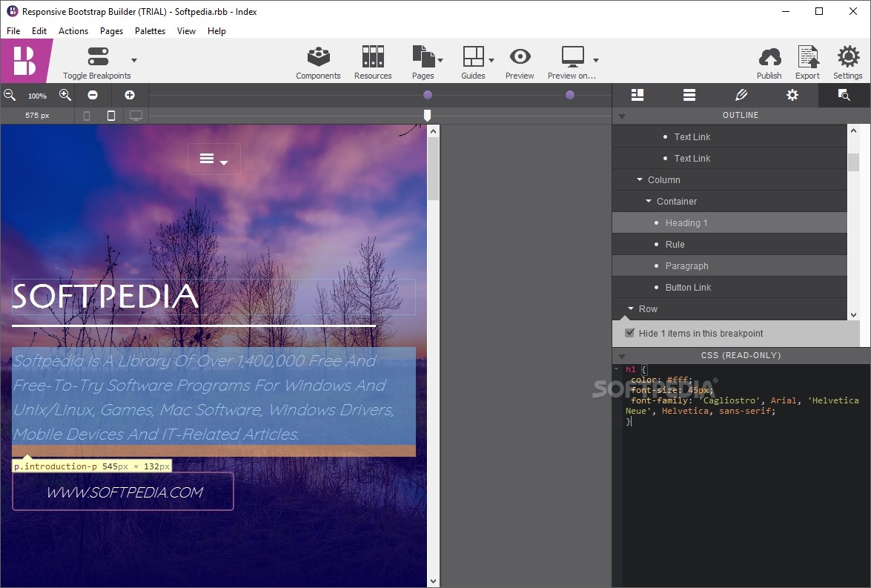This screenshot has height=588, width=871.
Task: Open Toggle Breakpoints dropdown arrow
Action: click(x=134, y=60)
